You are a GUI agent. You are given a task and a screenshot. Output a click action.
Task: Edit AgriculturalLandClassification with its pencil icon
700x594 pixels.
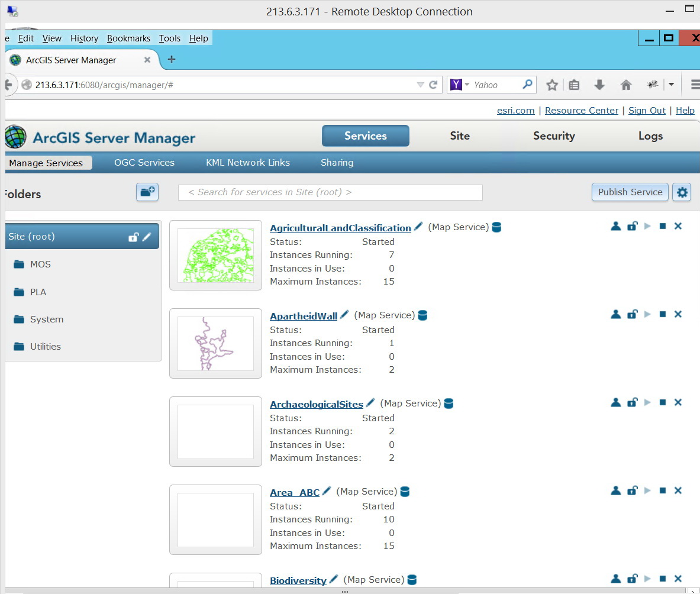click(418, 227)
